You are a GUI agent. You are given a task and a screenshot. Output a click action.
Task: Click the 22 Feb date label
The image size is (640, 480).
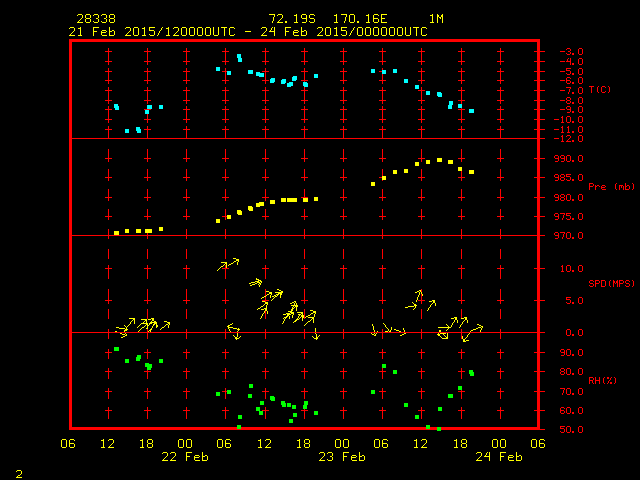pyautogui.click(x=185, y=457)
